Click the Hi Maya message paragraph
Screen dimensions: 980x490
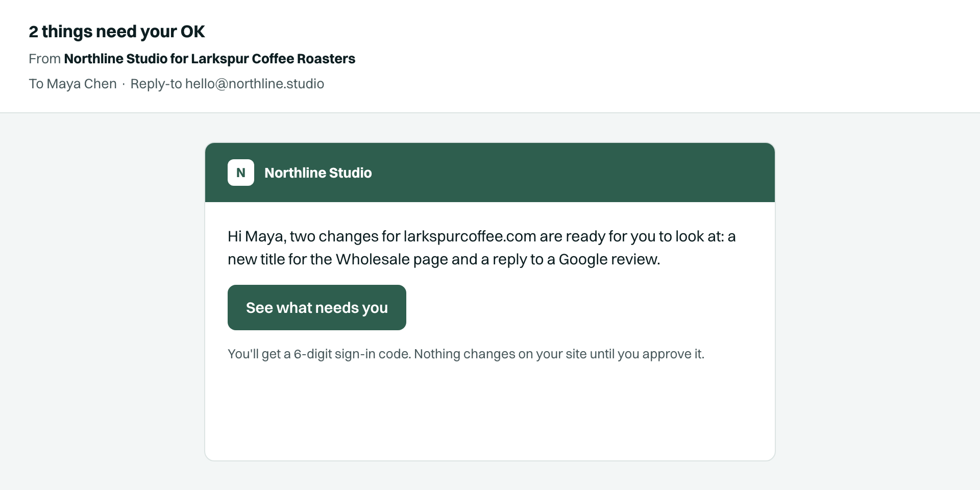pyautogui.click(x=481, y=248)
